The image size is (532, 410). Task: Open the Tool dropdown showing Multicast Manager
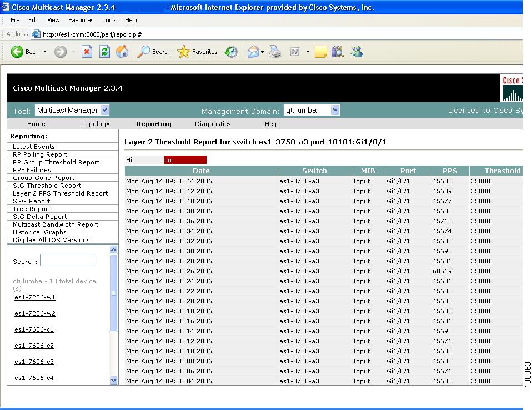click(72, 111)
